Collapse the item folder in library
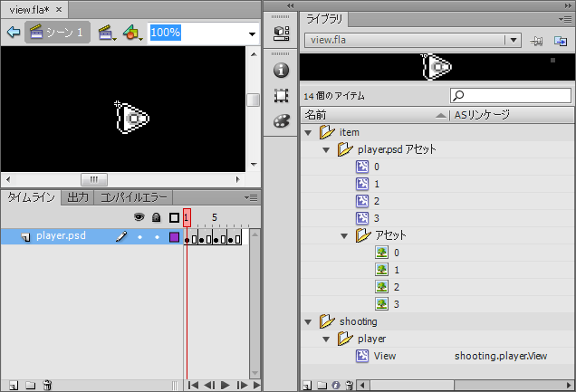The width and height of the screenshot is (576, 392). (x=310, y=132)
